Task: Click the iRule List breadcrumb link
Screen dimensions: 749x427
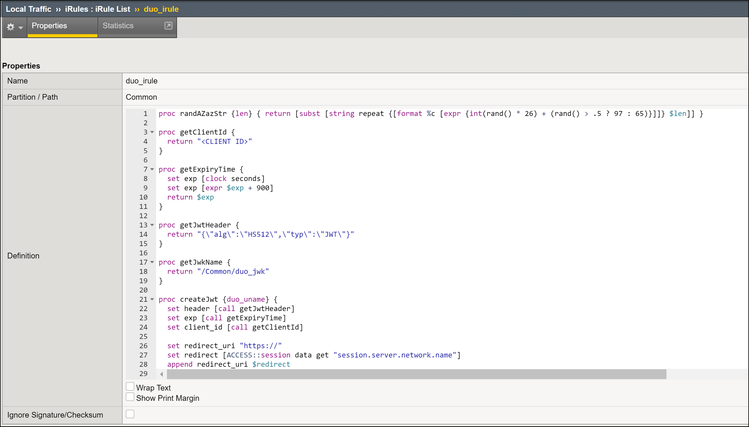Action: (x=113, y=7)
